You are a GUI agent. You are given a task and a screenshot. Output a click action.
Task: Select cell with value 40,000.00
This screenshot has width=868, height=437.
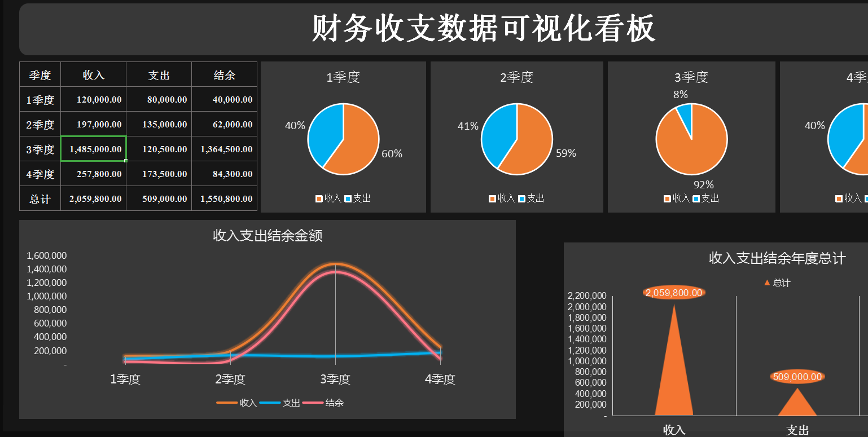tap(224, 99)
